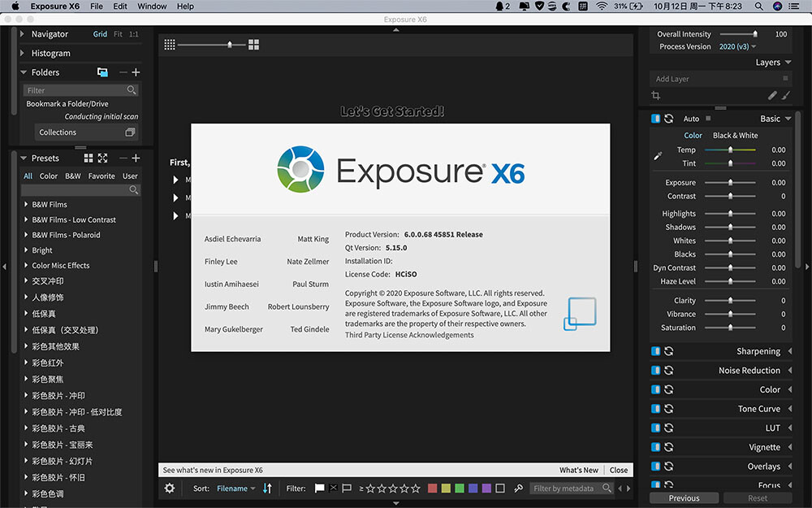Open Third Party License Acknowledgements link

coord(409,335)
